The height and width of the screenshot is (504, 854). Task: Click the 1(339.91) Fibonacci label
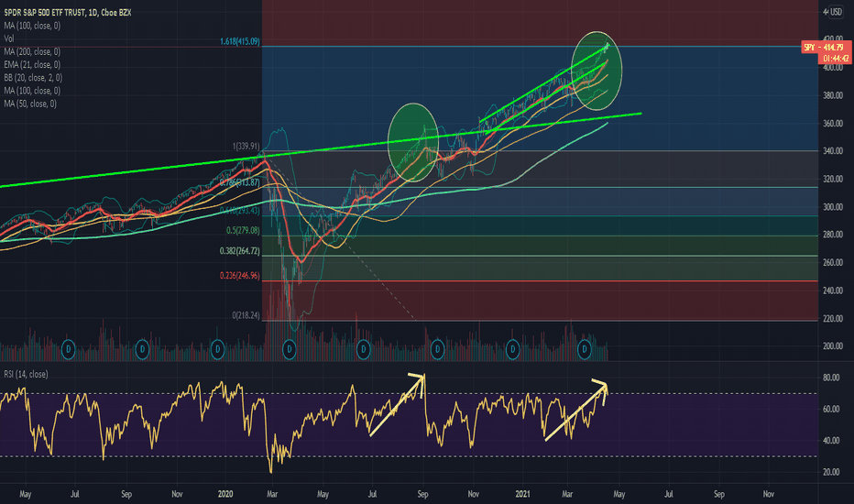click(246, 146)
